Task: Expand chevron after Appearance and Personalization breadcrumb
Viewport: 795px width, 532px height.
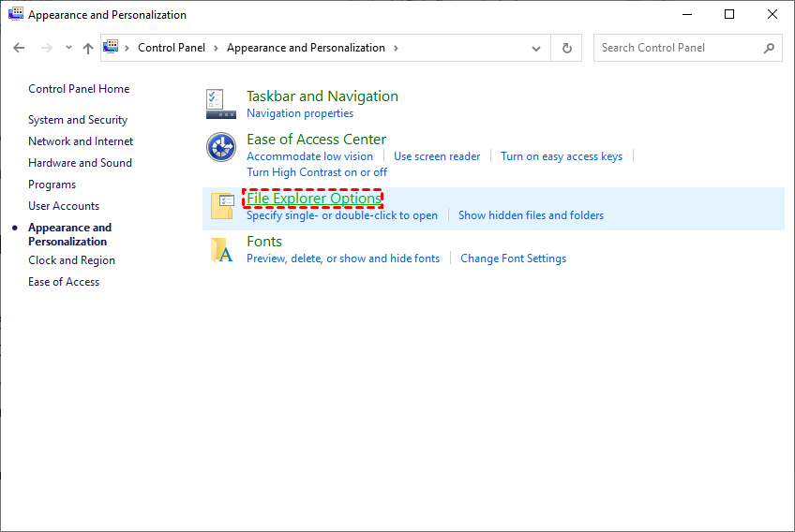Action: [396, 48]
